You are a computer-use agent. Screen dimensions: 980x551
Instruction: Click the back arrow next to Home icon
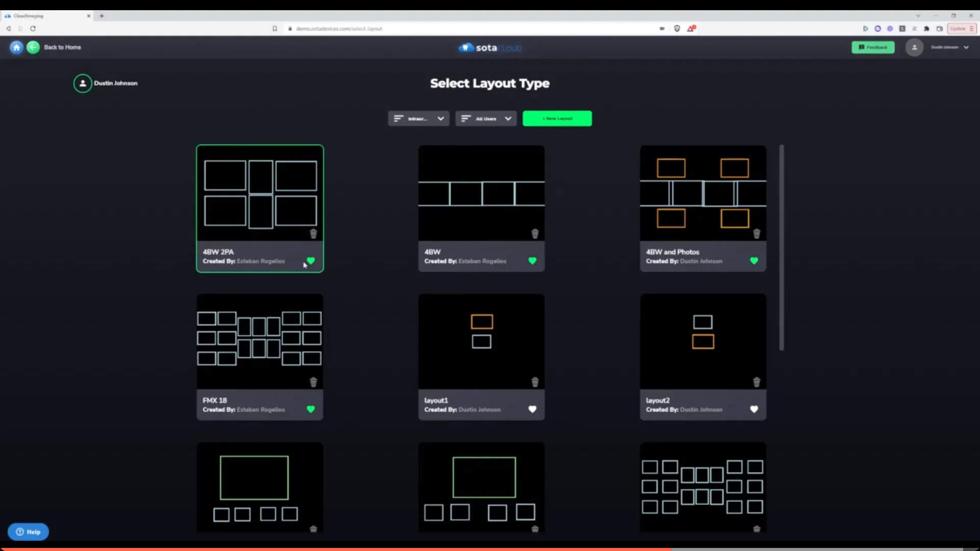(x=33, y=47)
